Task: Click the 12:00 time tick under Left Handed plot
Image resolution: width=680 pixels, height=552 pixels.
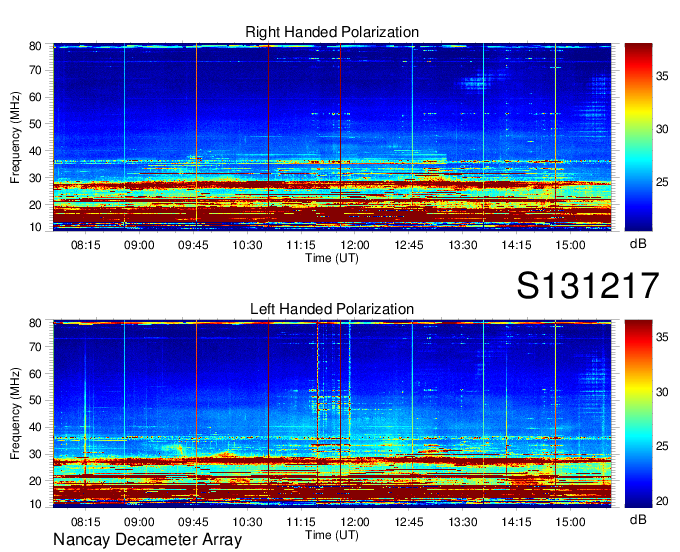Action: point(355,522)
